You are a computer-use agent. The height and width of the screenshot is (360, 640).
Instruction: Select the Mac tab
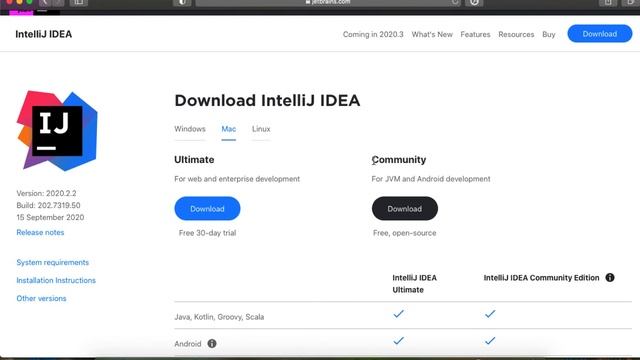[229, 129]
